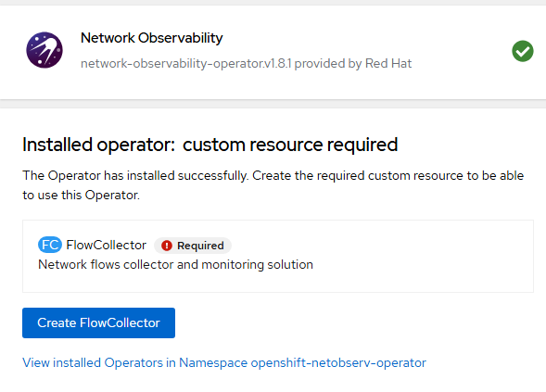Click the "Installed operator:" heading words
Screen dimensions: 546x392
tap(98, 145)
